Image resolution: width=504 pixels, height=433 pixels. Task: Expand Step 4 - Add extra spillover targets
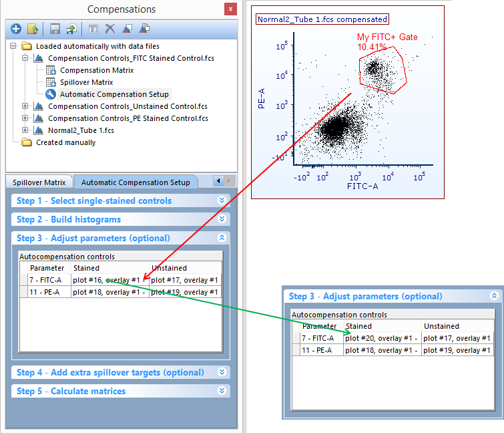tap(222, 372)
